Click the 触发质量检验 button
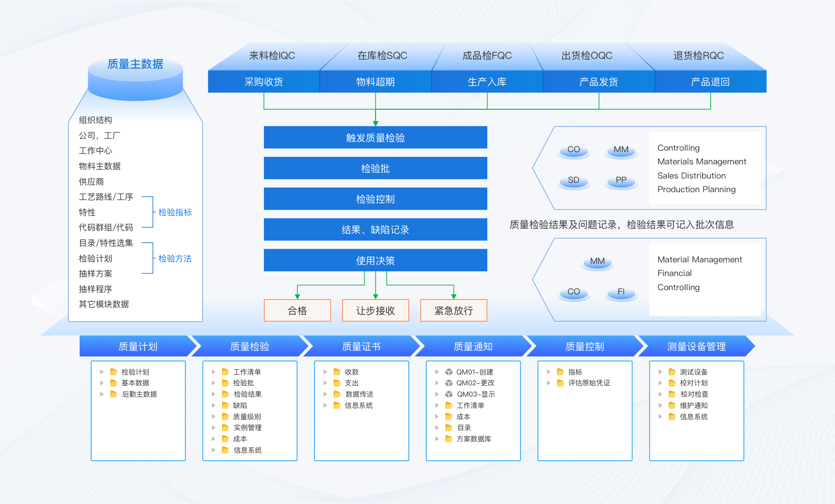This screenshot has width=835, height=504. (375, 138)
